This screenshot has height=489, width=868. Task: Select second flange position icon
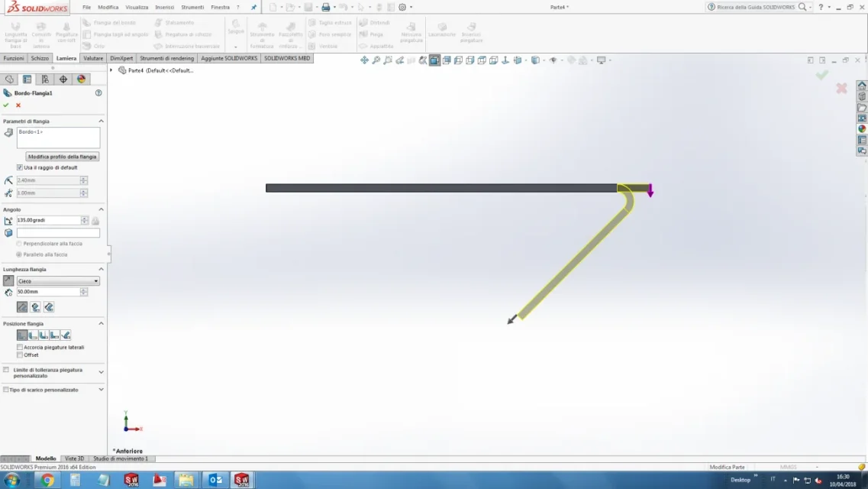pyautogui.click(x=34, y=335)
